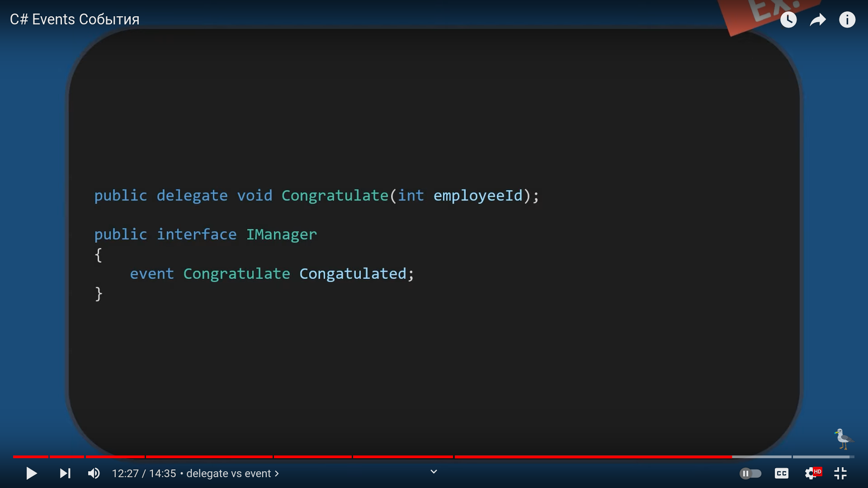Screen dimensions: 868x488
Task: Seek to the unplayed progress bar end
Action: point(852,457)
